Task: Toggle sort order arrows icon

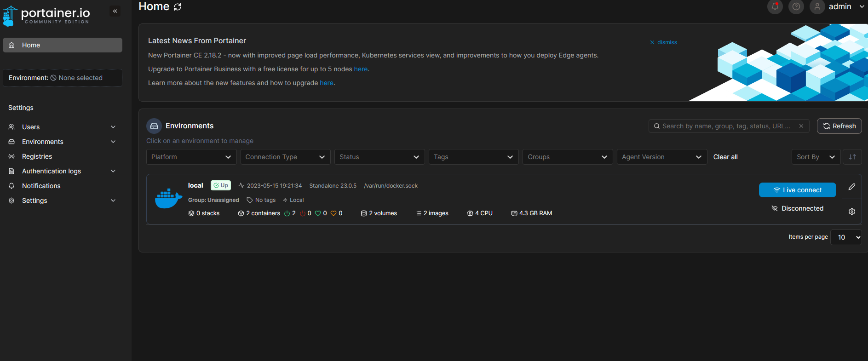Action: 852,157
